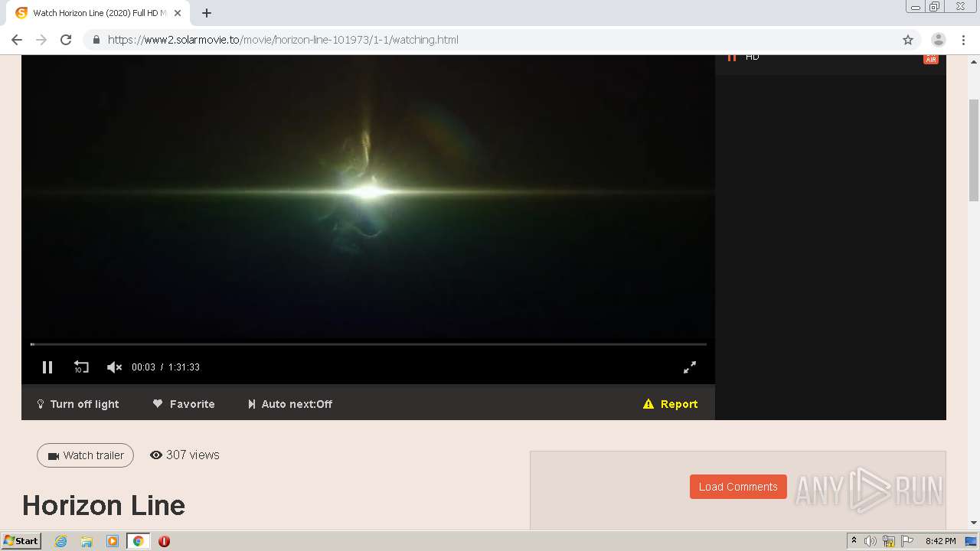Viewport: 980px width, 551px height.
Task: Open Chrome profile avatar menu
Action: [939, 40]
